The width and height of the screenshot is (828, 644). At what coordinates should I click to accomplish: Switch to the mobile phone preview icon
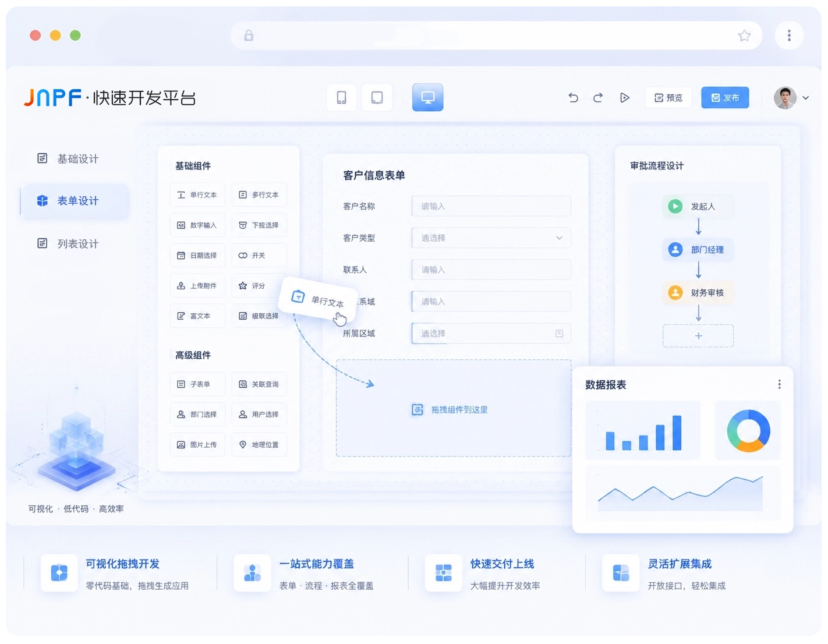pos(342,97)
